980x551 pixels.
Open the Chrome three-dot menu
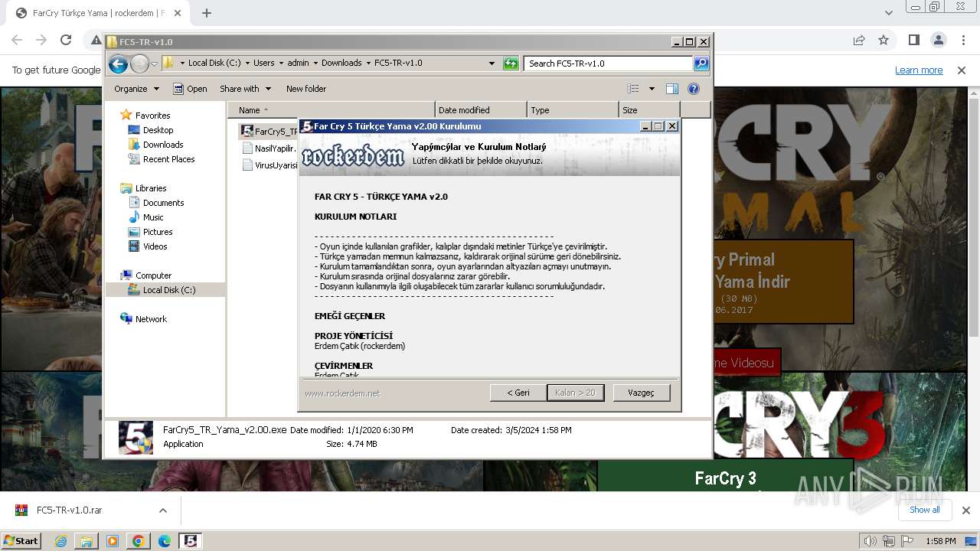coord(962,40)
